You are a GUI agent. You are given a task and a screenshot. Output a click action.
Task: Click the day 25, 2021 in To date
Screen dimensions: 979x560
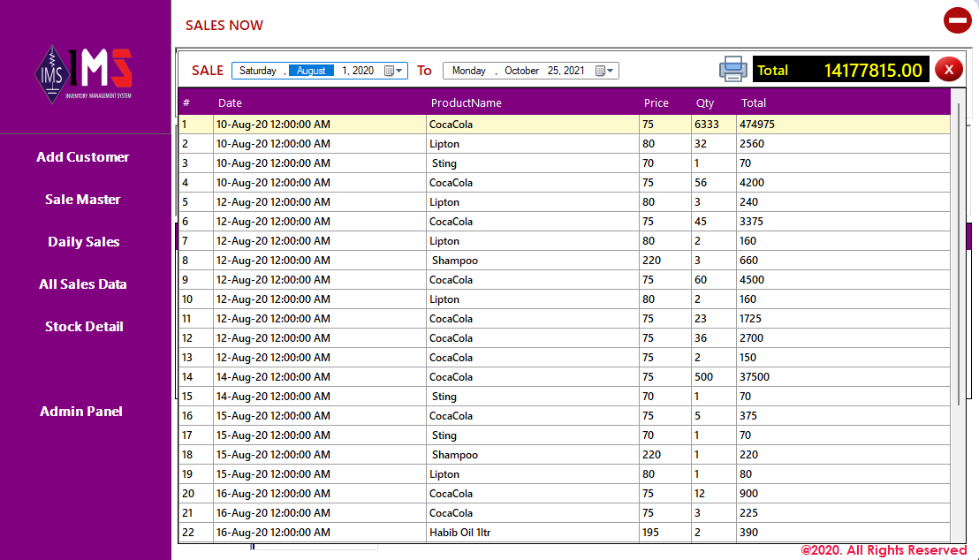click(x=565, y=71)
